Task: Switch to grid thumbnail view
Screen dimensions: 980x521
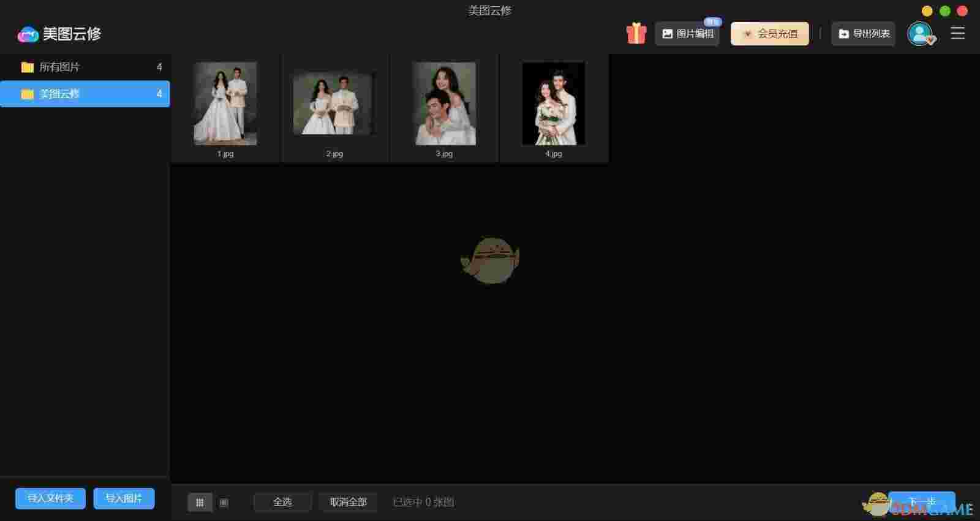Action: click(x=200, y=503)
